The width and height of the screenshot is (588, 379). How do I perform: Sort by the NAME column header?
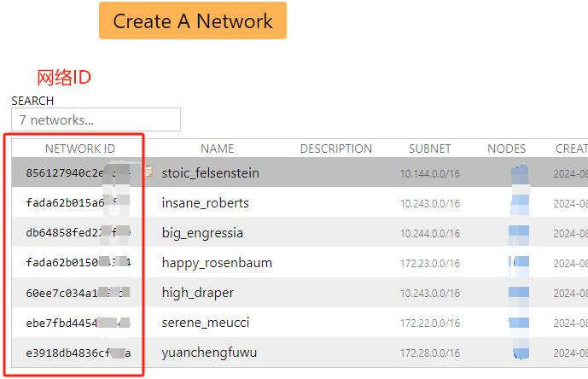tap(217, 149)
